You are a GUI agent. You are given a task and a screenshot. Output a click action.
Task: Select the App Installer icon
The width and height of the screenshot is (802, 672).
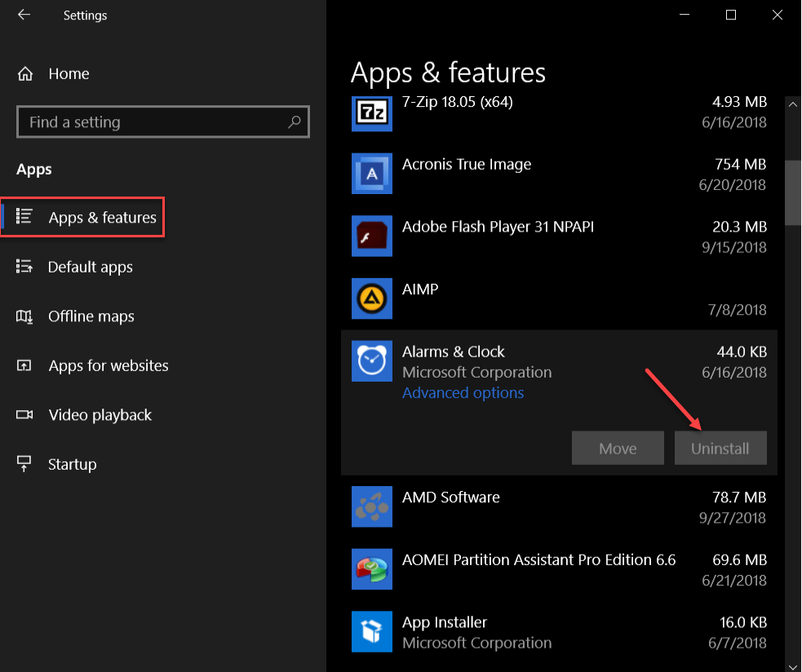point(372,631)
